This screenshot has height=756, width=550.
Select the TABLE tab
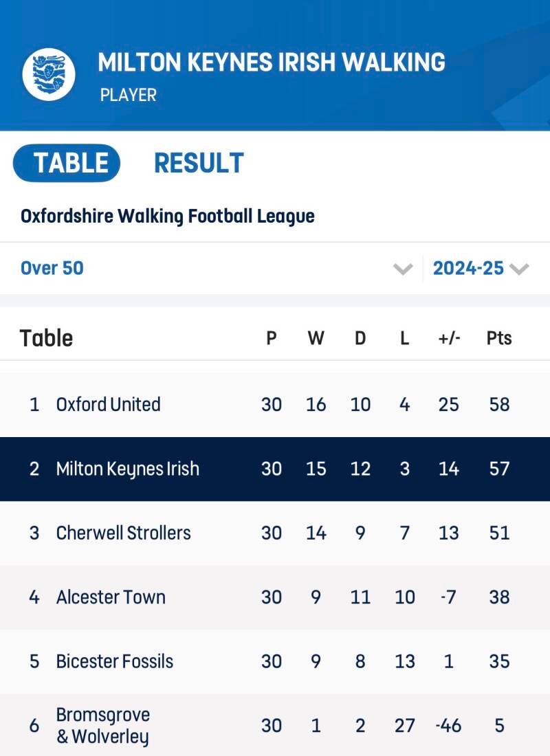[x=67, y=164]
